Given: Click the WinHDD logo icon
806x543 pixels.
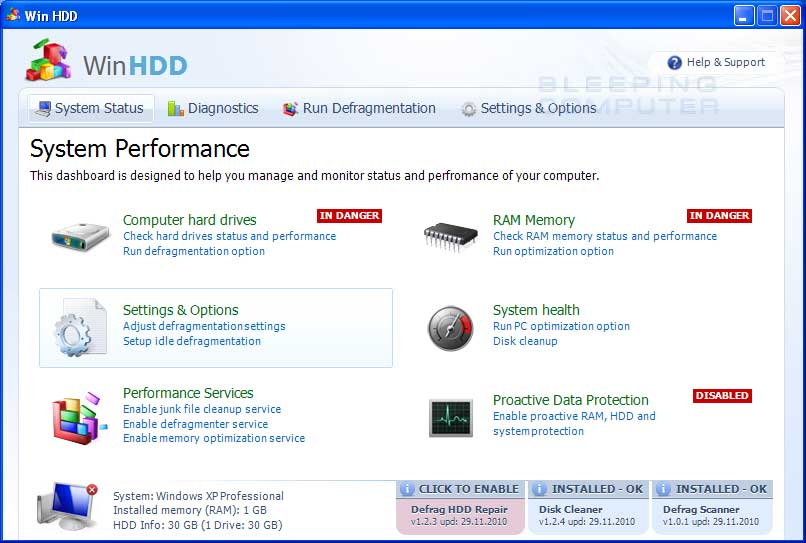Looking at the screenshot, I should (x=48, y=63).
